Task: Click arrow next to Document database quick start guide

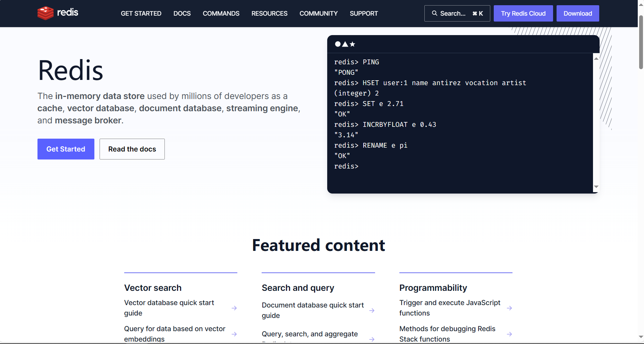Action: [372, 311]
